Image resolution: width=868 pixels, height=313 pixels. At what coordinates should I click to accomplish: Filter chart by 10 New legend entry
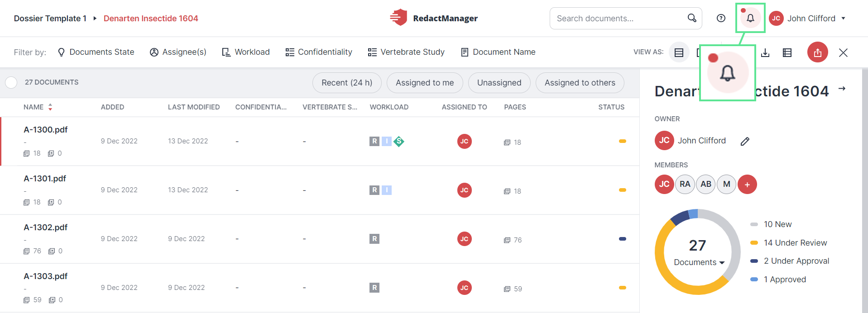(771, 224)
